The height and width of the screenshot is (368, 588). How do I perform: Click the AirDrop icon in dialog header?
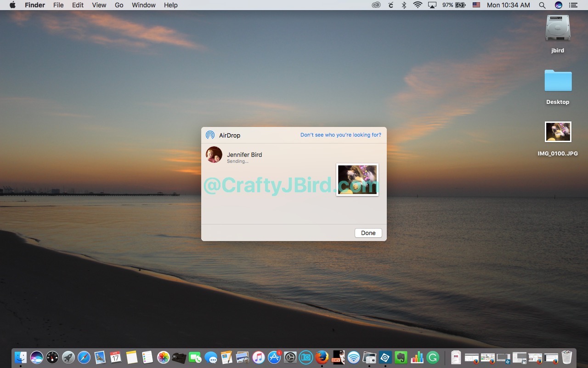210,135
